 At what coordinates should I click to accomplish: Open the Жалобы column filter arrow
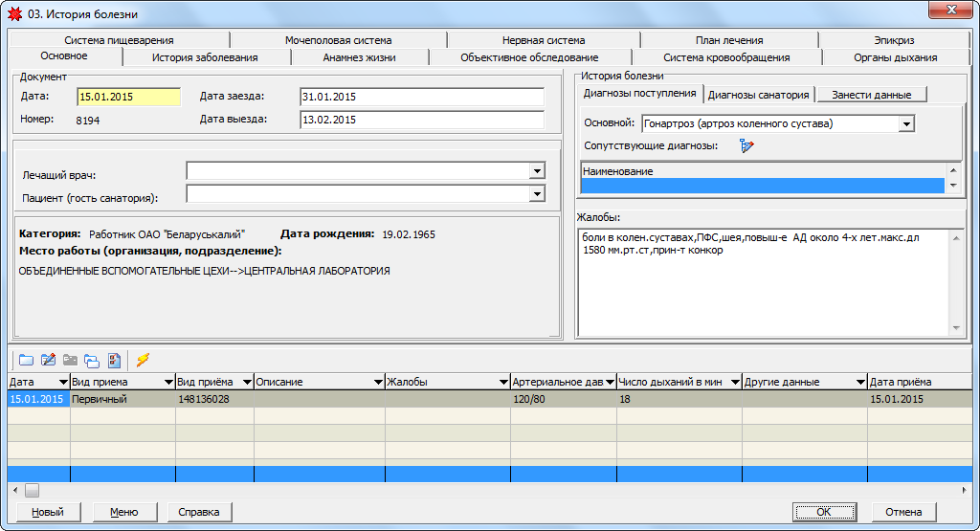point(502,383)
